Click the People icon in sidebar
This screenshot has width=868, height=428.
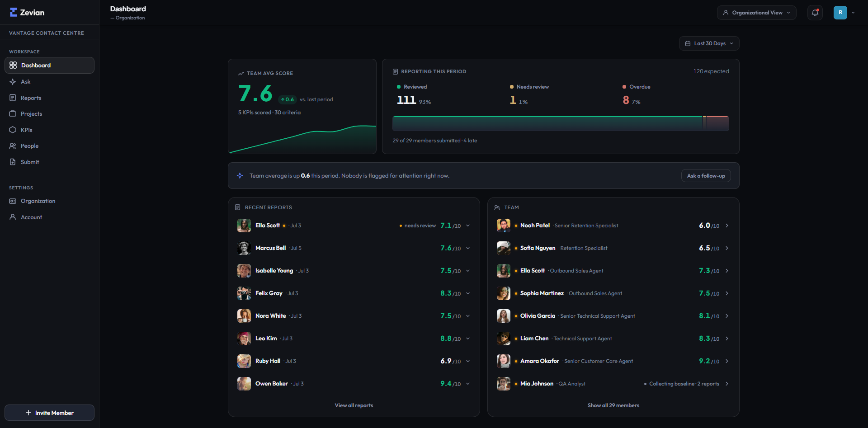pos(13,146)
